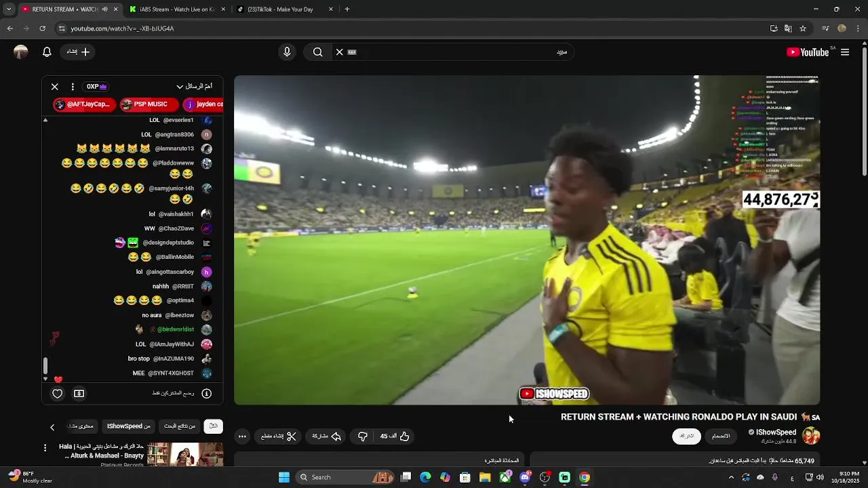The width and height of the screenshot is (868, 488).
Task: Click IShowSpeed channel name link
Action: [x=776, y=432]
